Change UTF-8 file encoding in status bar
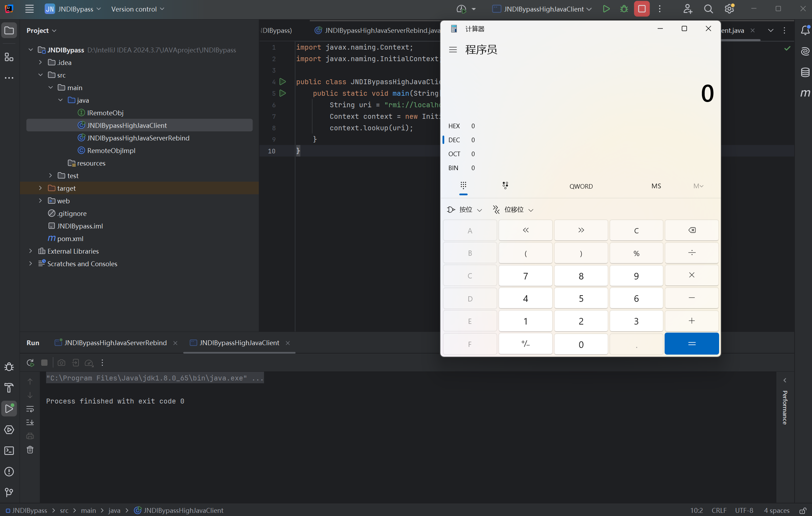 744,510
